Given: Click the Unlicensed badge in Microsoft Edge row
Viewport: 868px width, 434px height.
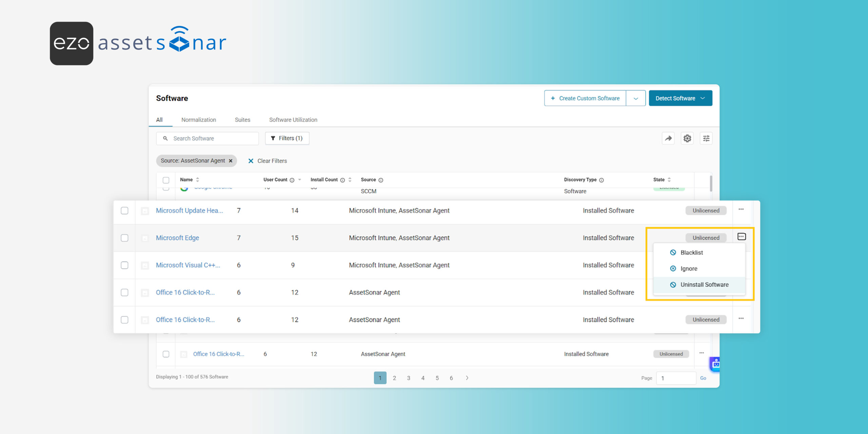Looking at the screenshot, I should click(x=706, y=238).
